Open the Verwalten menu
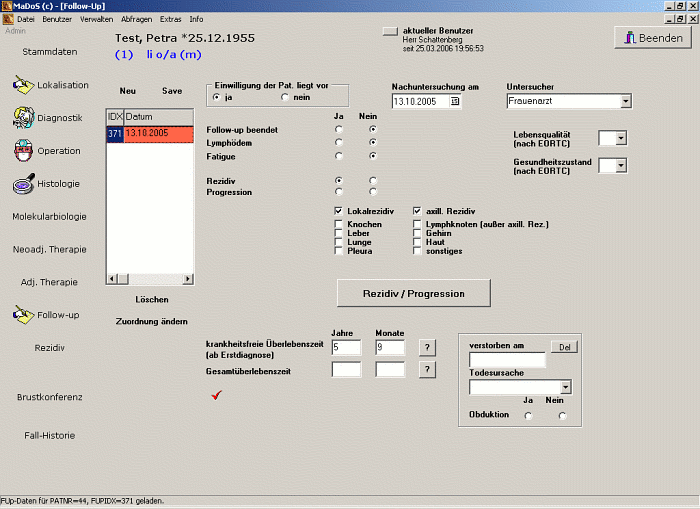The width and height of the screenshot is (700, 509). 96,19
